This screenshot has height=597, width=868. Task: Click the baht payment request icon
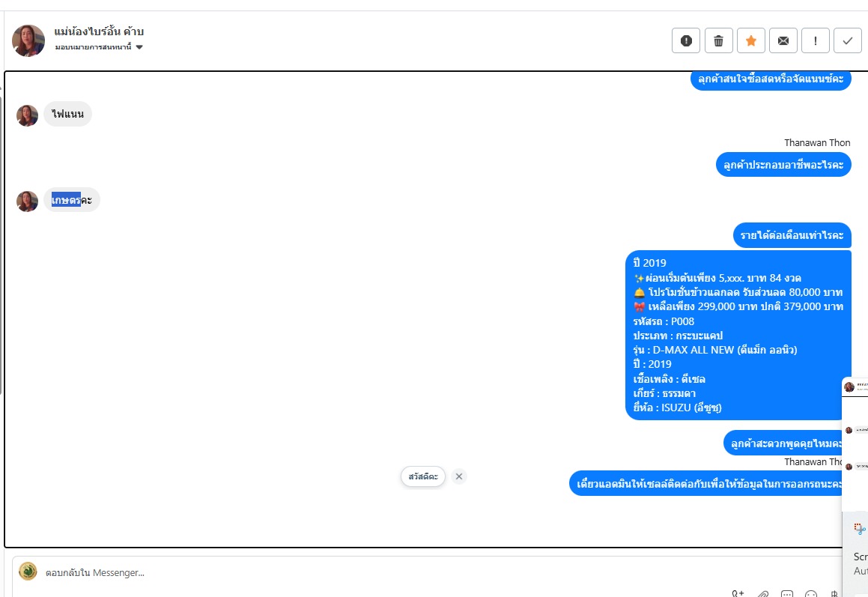click(834, 594)
